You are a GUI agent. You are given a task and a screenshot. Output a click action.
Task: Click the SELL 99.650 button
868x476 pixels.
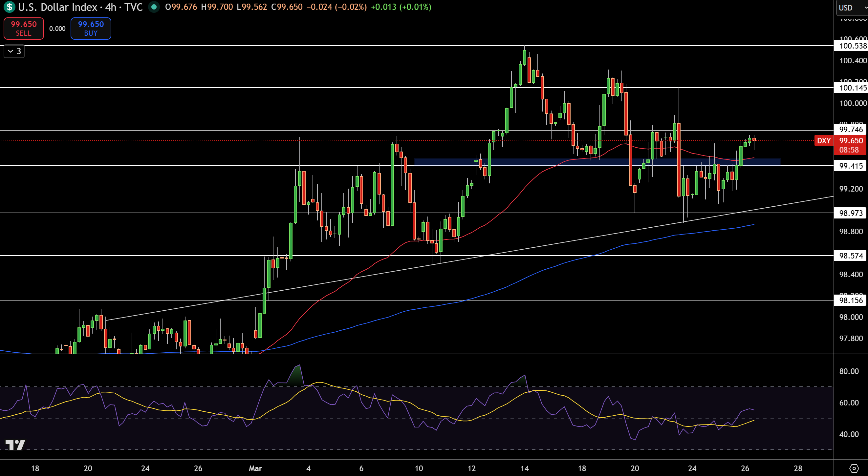pyautogui.click(x=24, y=29)
